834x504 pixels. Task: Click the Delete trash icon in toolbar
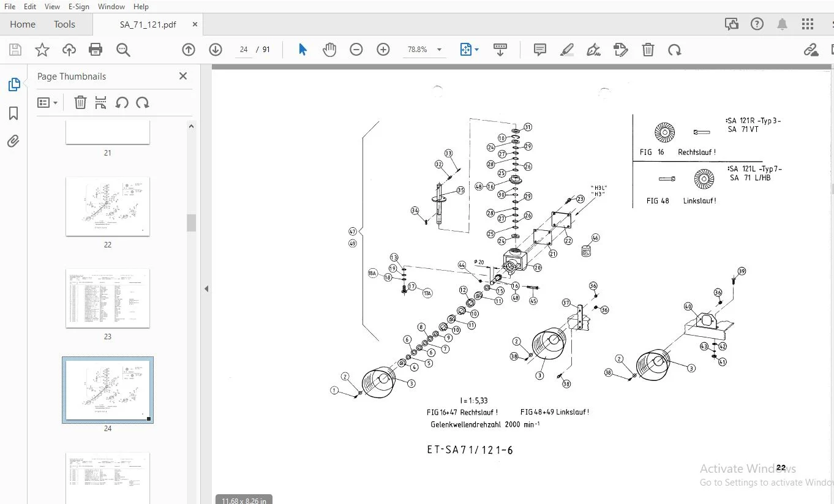[x=648, y=50]
